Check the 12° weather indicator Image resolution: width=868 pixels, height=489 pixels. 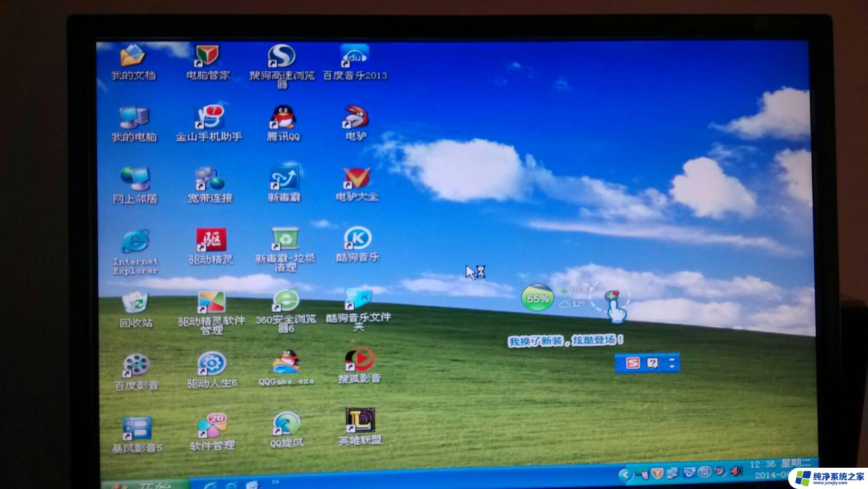(x=572, y=304)
